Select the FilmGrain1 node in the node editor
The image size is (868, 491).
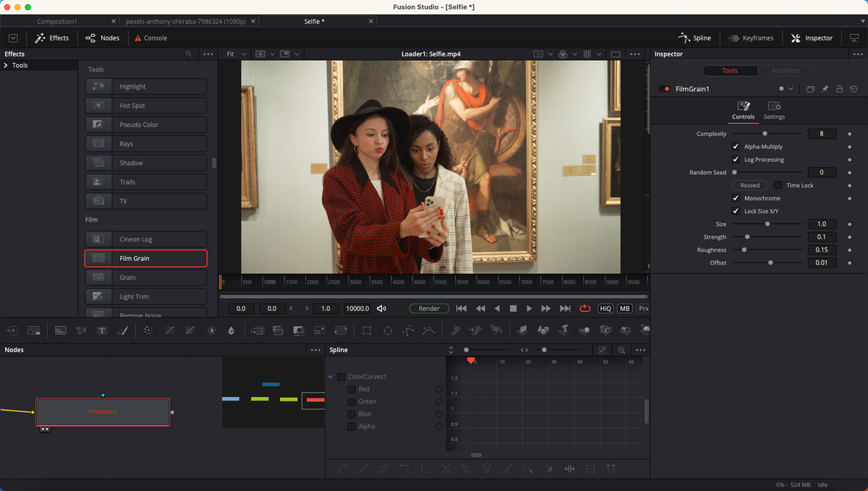[x=102, y=411]
